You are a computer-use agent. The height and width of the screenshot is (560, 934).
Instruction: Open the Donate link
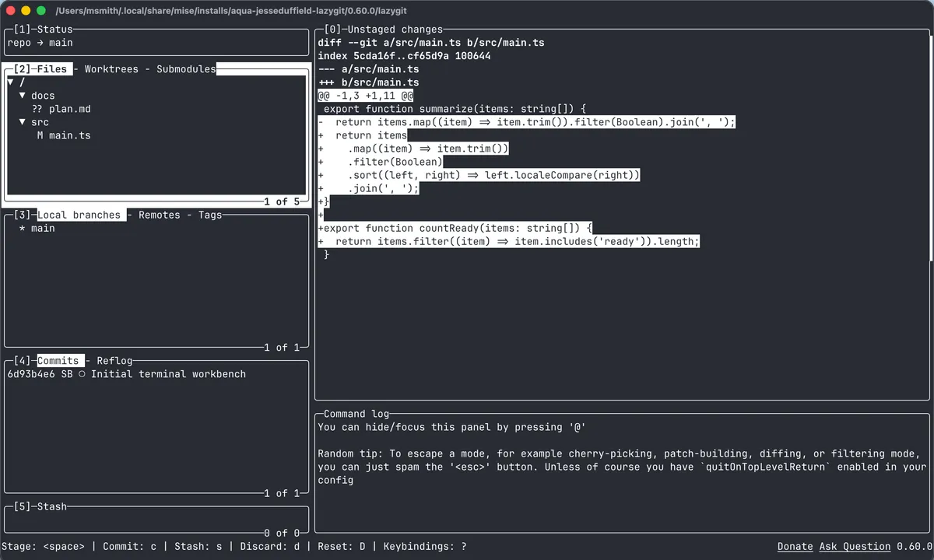point(795,547)
